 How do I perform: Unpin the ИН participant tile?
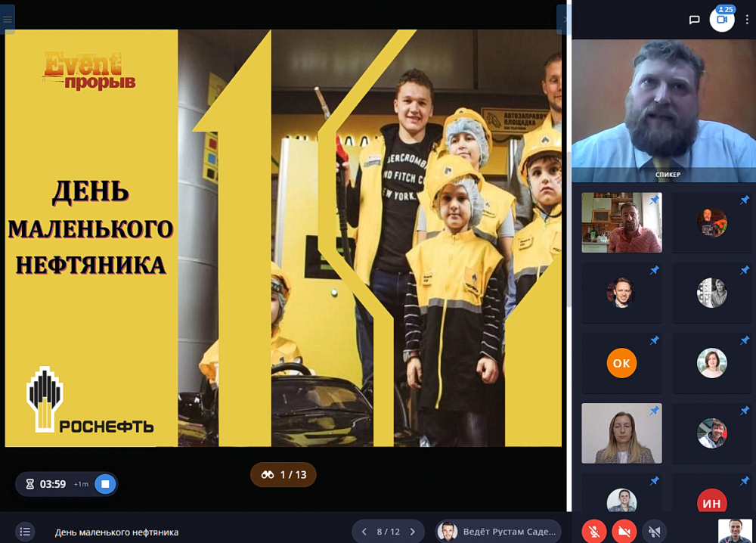click(745, 481)
